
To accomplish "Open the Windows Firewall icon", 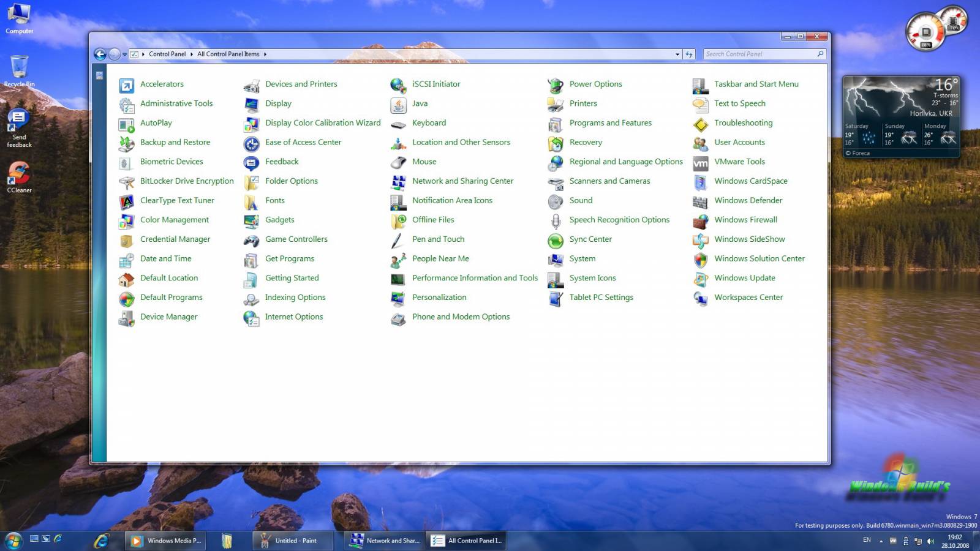I will [701, 221].
